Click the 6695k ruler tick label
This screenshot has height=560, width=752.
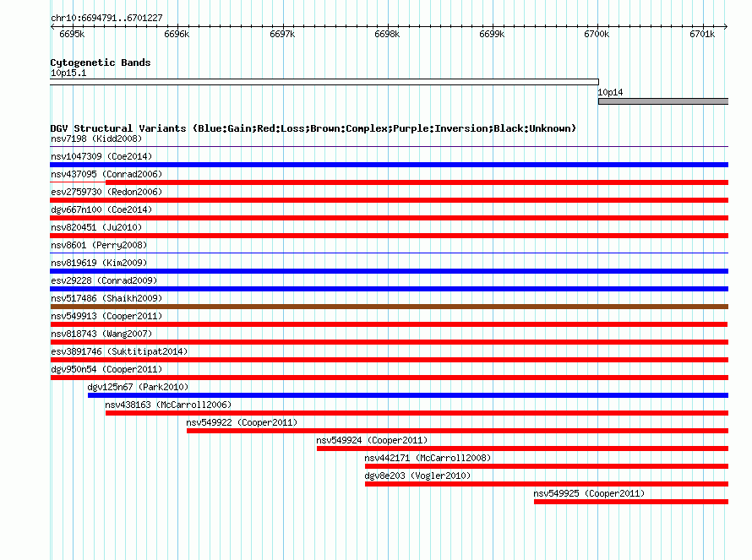point(72,34)
